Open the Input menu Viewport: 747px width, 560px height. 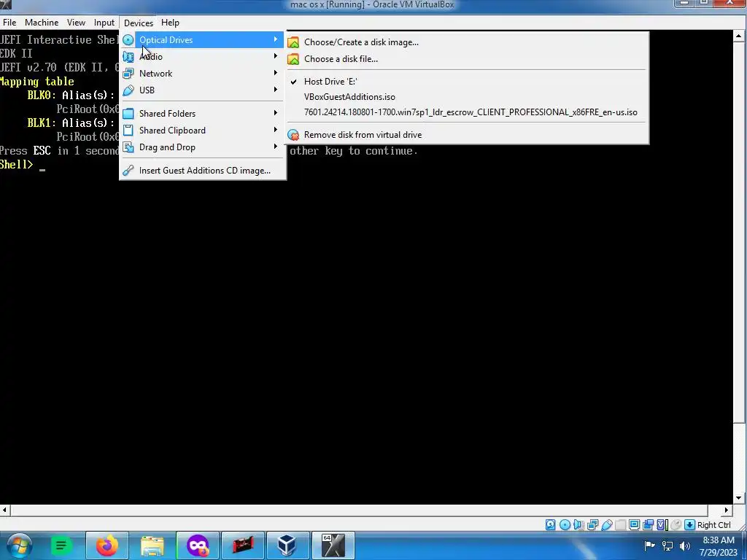pos(104,23)
